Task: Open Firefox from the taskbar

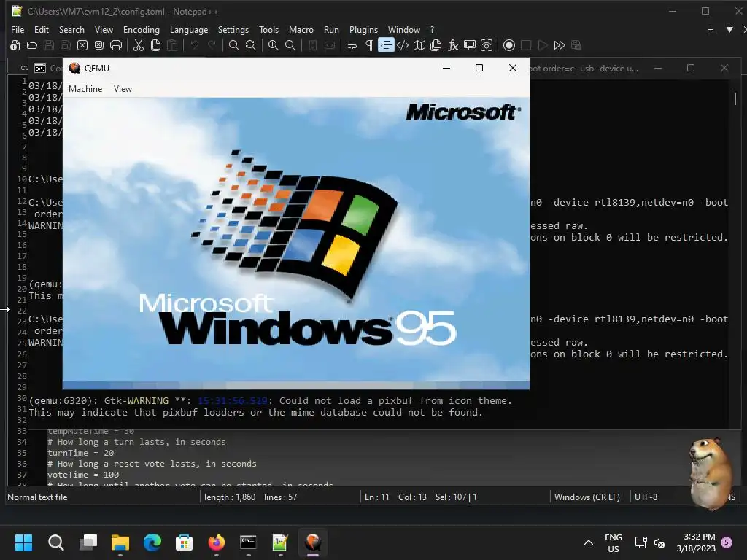Action: (216, 542)
